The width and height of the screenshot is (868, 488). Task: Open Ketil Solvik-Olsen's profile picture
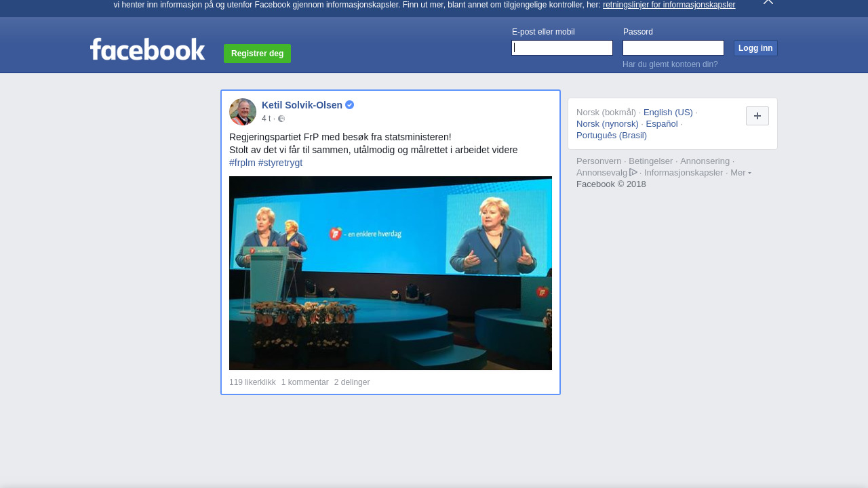[243, 112]
